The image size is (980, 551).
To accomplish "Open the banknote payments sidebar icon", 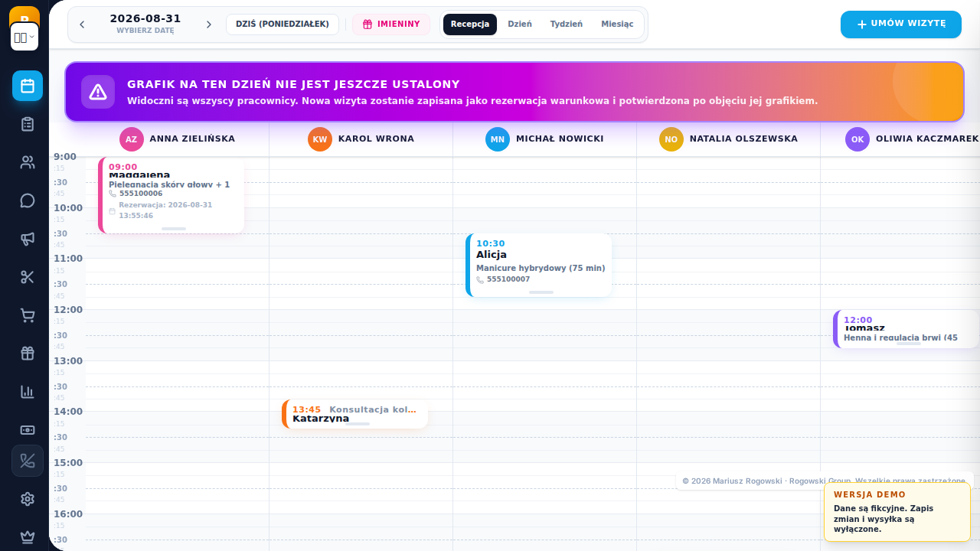I will pyautogui.click(x=28, y=430).
